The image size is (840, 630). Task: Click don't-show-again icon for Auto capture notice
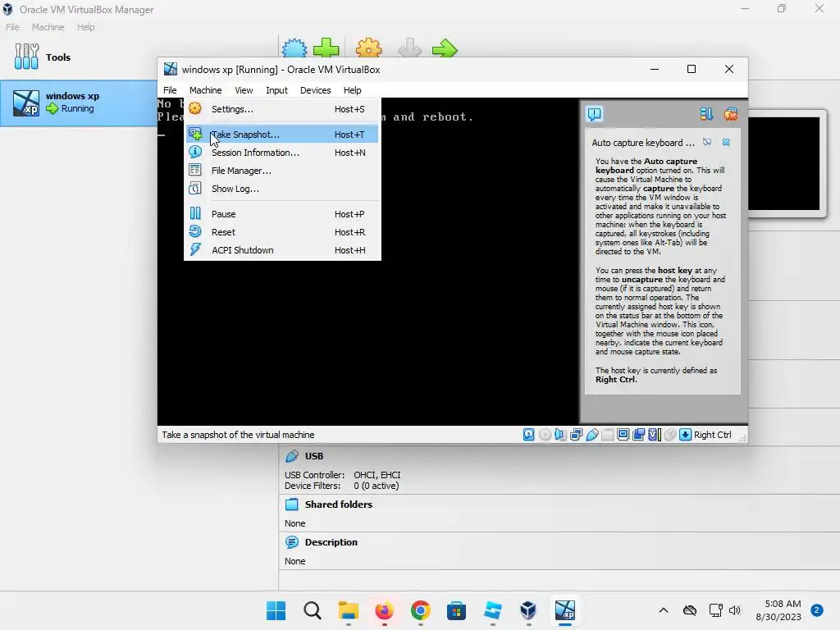point(707,142)
